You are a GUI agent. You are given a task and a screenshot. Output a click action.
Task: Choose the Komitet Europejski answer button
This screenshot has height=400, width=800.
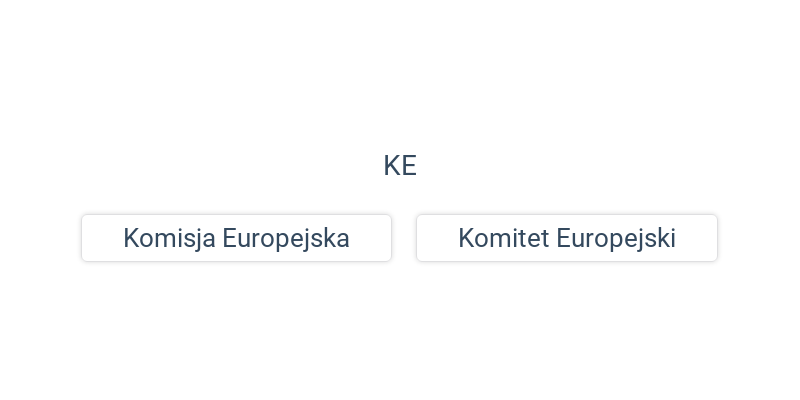coord(567,238)
